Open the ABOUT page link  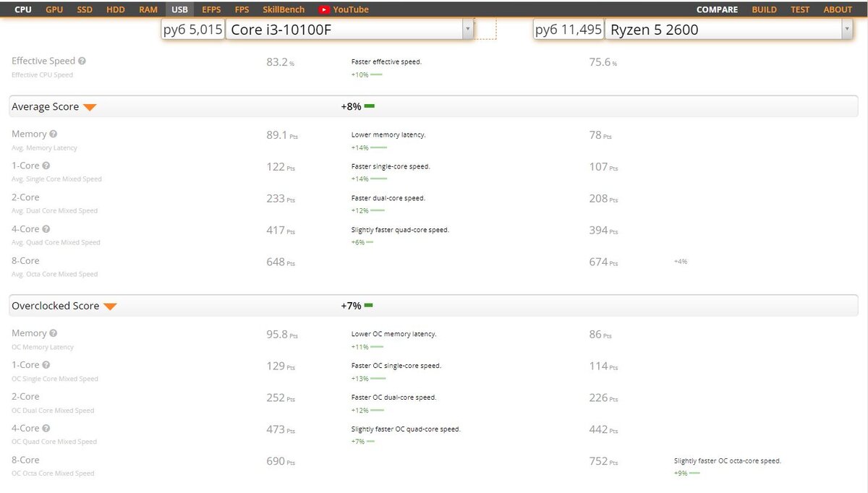point(838,9)
